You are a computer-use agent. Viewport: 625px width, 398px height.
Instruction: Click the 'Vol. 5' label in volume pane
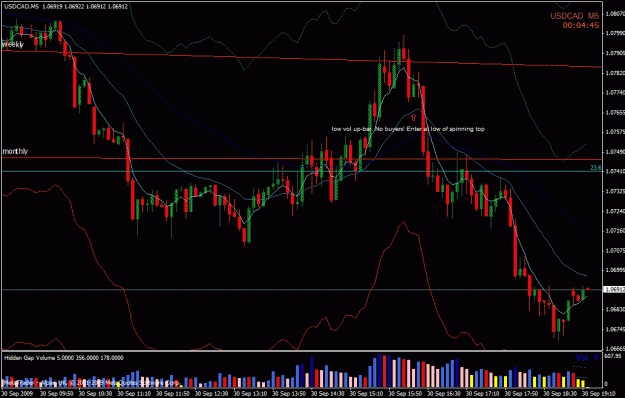(587, 357)
